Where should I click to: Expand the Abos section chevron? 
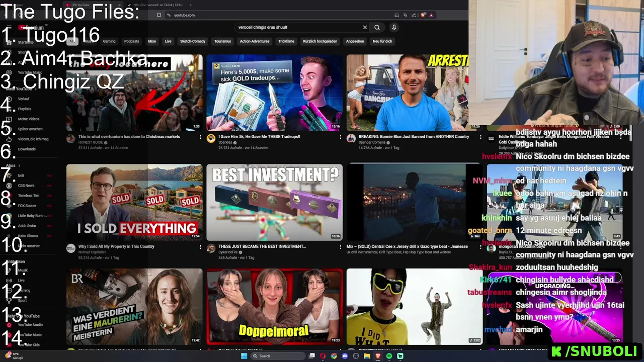click(19, 165)
